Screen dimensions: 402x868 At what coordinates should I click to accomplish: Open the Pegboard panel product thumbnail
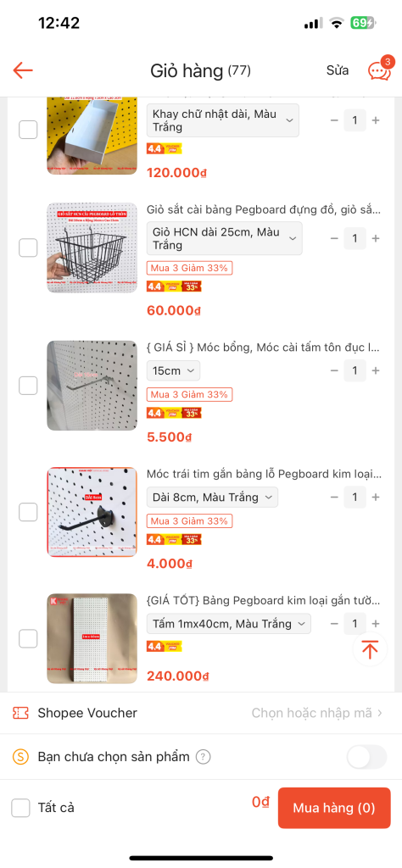[92, 639]
